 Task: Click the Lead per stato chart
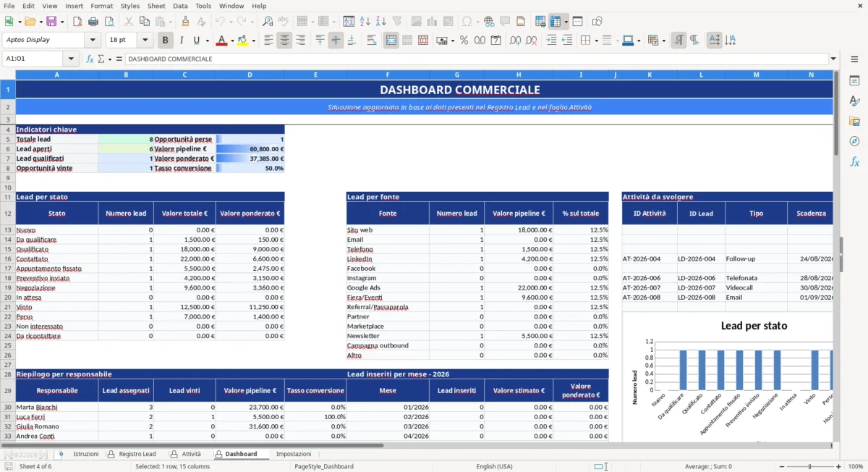[728, 376]
